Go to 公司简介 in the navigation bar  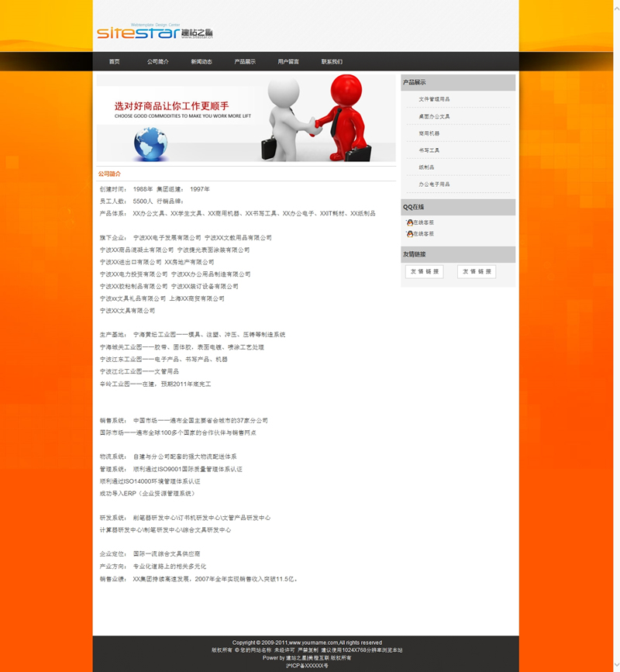[x=158, y=61]
